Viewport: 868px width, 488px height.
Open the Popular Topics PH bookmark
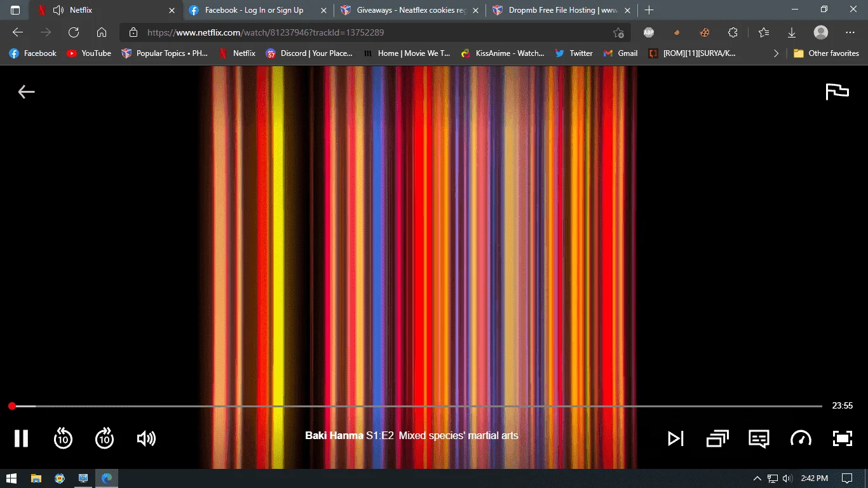(x=165, y=53)
